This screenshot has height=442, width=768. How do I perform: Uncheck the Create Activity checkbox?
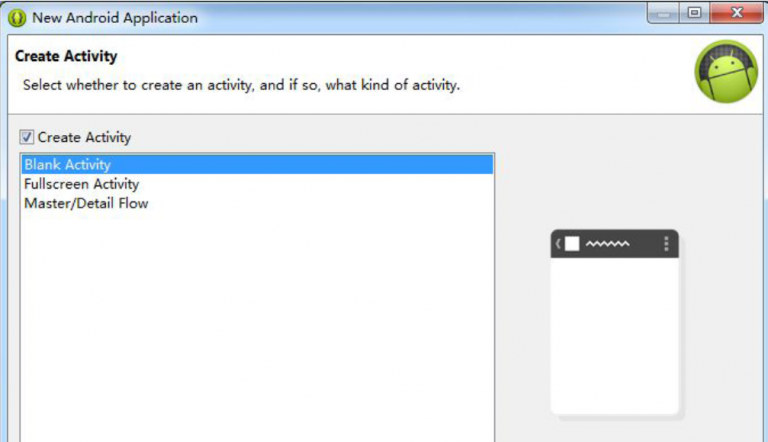pos(27,137)
